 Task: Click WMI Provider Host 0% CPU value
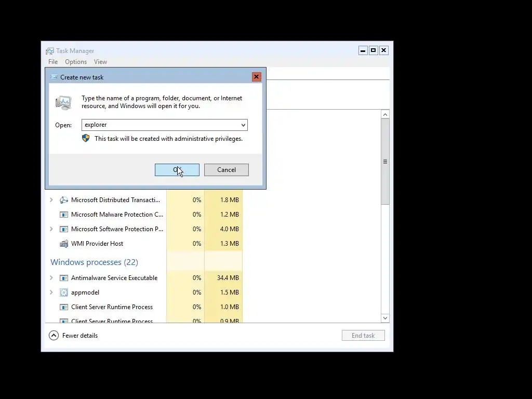click(197, 244)
